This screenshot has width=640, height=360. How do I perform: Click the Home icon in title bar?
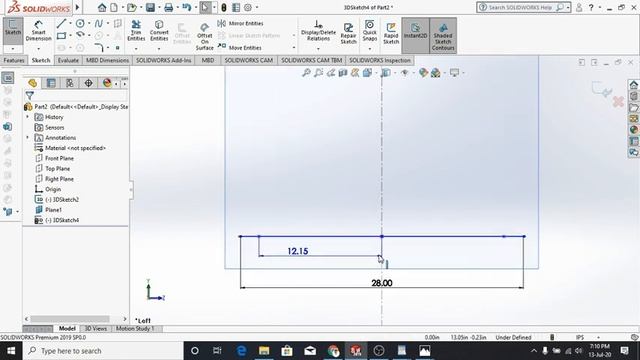pyautogui.click(x=102, y=7)
